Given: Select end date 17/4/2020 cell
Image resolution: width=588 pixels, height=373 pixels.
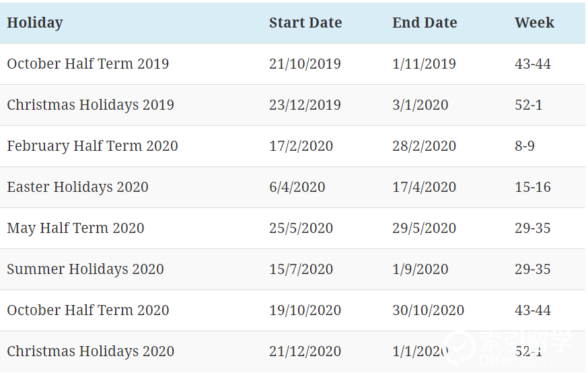Looking at the screenshot, I should (424, 187).
